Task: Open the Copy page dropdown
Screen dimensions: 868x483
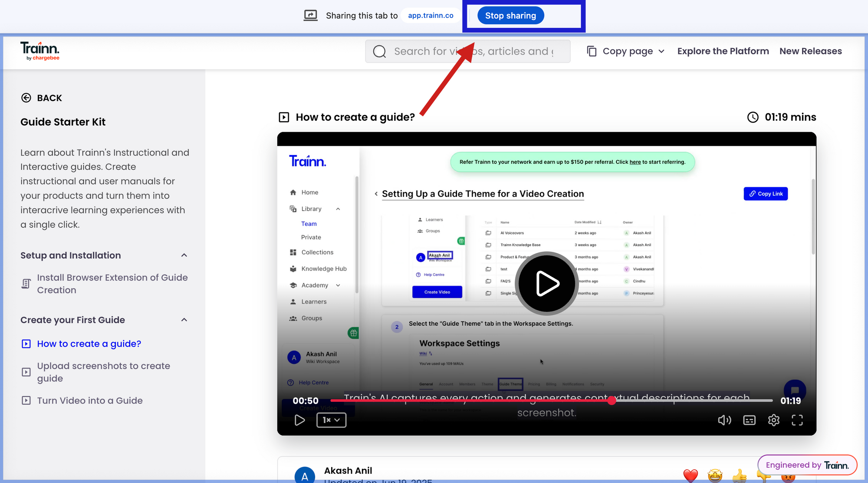Action: click(x=626, y=51)
